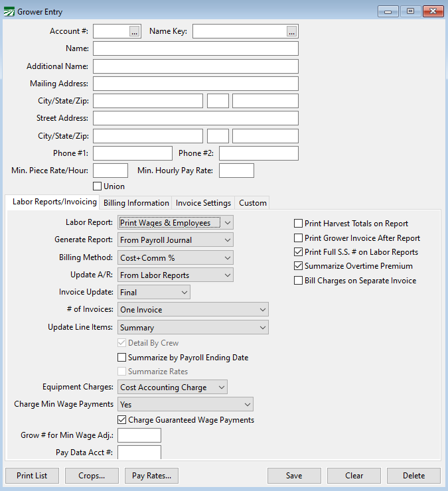The height and width of the screenshot is (491, 448).
Task: Expand the Billing Method dropdown
Action: pyautogui.click(x=176, y=257)
